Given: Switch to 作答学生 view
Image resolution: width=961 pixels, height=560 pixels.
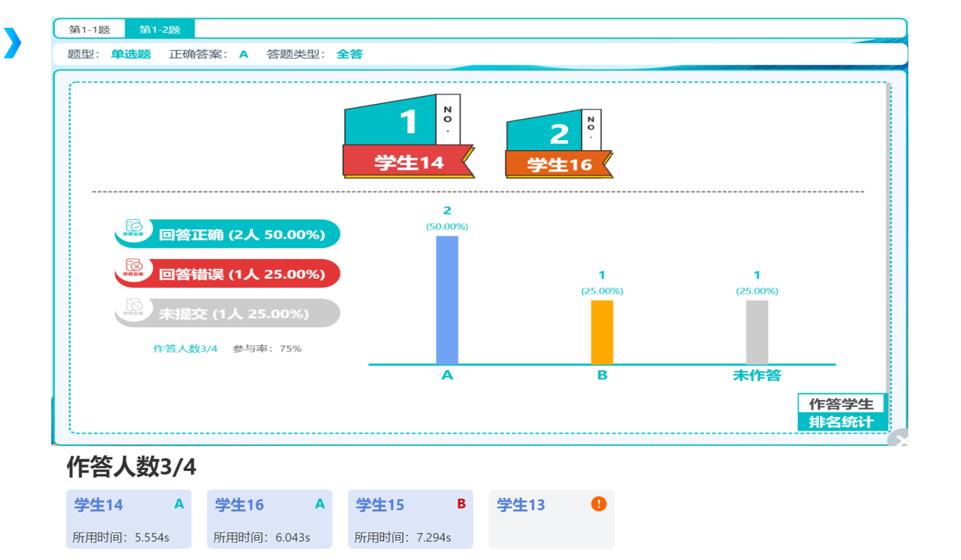Looking at the screenshot, I should tap(841, 403).
